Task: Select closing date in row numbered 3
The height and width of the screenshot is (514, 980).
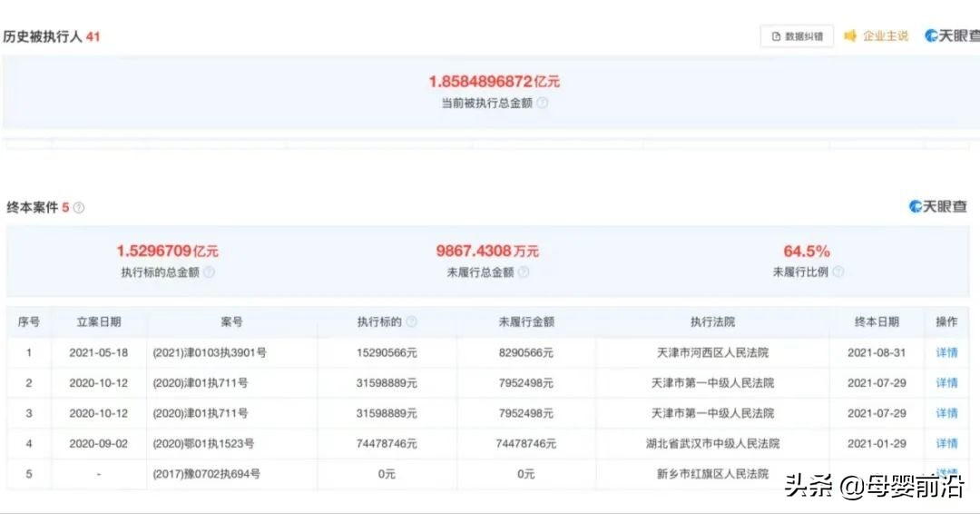Action: click(x=877, y=413)
